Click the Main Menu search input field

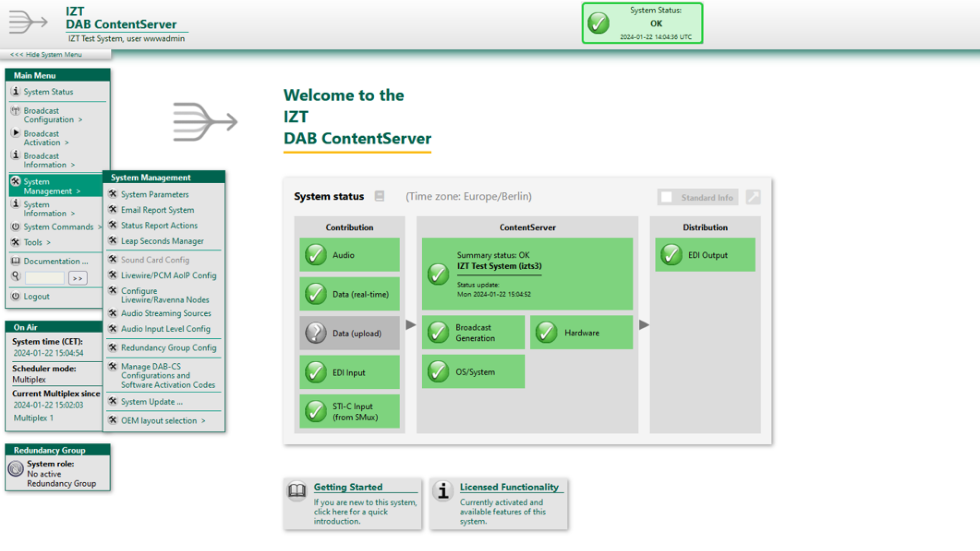(x=45, y=278)
